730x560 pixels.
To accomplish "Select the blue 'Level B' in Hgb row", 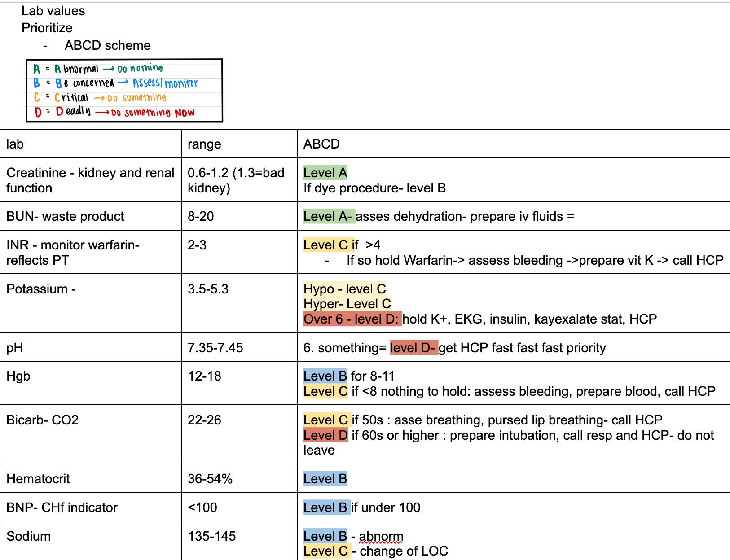I will [x=325, y=376].
